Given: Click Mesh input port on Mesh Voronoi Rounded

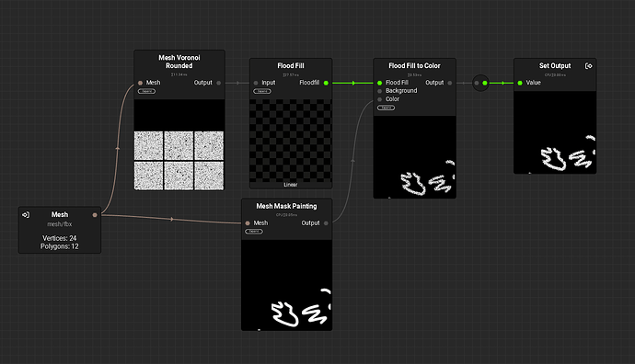Looking at the screenshot, I should [140, 83].
